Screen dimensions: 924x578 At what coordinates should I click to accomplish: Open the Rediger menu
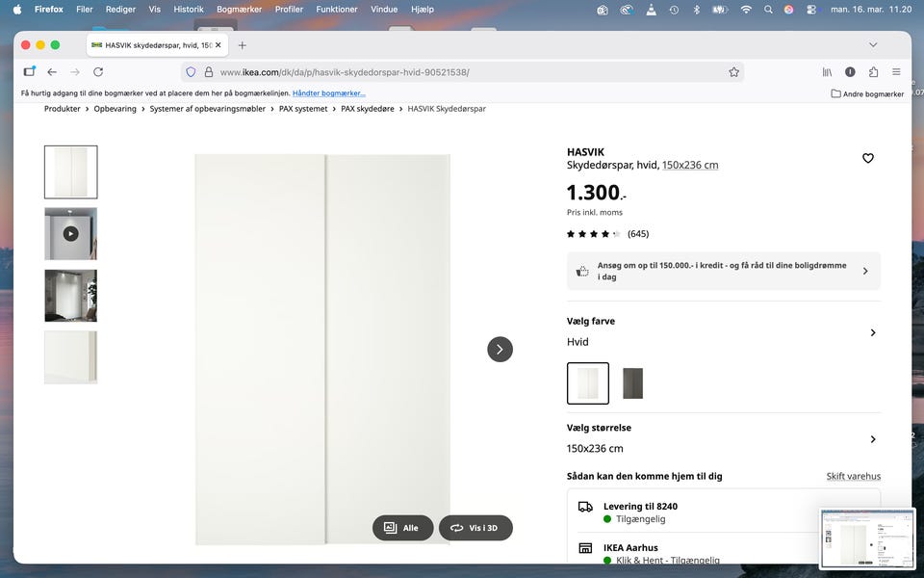click(120, 10)
